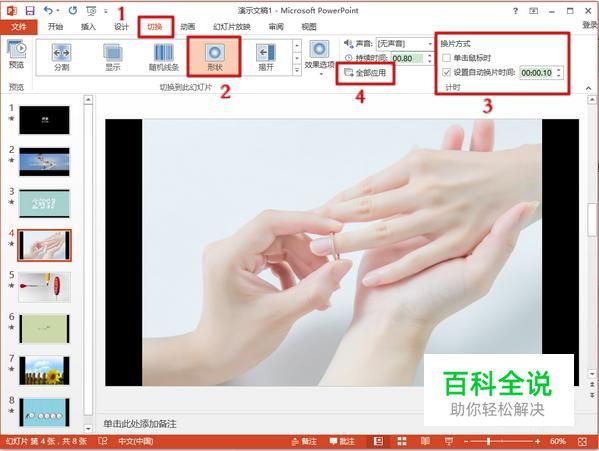The image size is (599, 451).
Task: Switch to the 审阅 (Review) tab
Action: [x=276, y=26]
